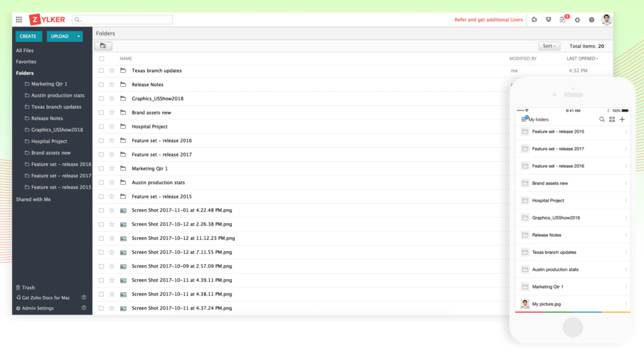
Task: Open more options for phone My picture.jpg
Action: (626, 304)
